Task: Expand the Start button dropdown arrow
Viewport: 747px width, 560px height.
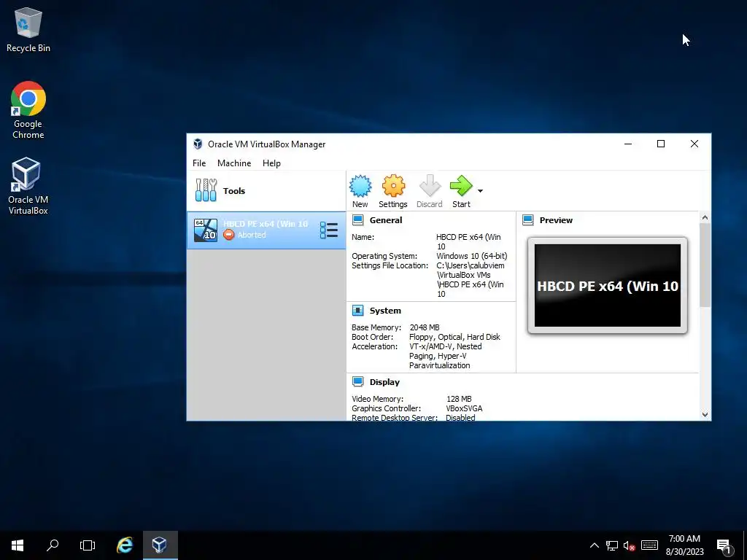Action: 480,191
